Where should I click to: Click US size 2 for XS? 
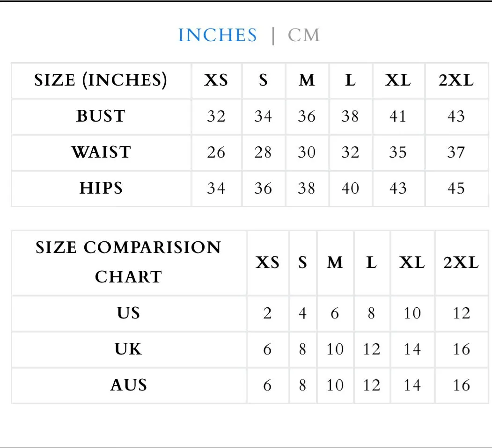(x=267, y=313)
